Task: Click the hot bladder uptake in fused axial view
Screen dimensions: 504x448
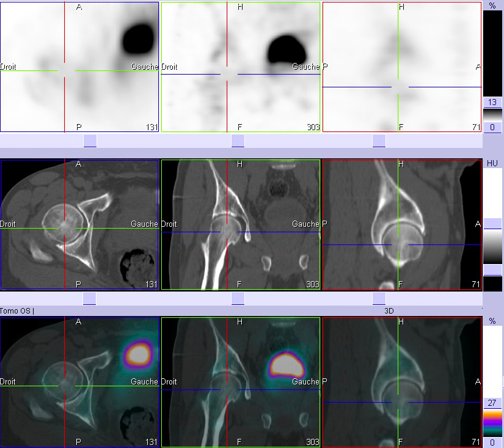Action: pos(139,354)
